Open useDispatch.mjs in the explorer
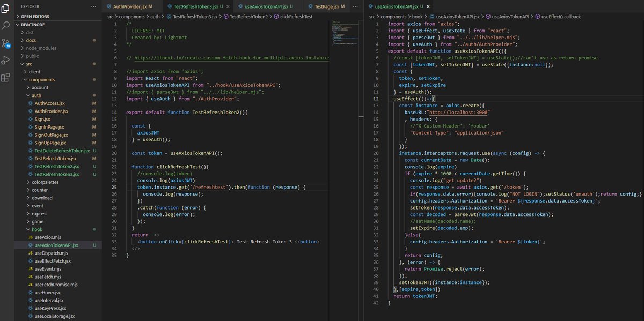This screenshot has height=321, width=644. click(x=58, y=253)
